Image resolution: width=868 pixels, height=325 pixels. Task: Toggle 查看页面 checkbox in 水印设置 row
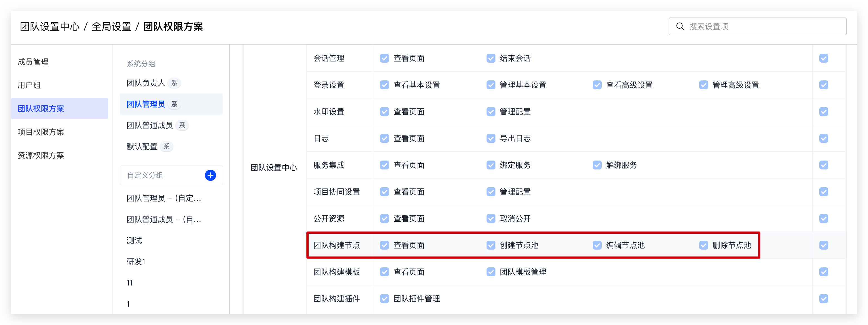[x=385, y=112]
